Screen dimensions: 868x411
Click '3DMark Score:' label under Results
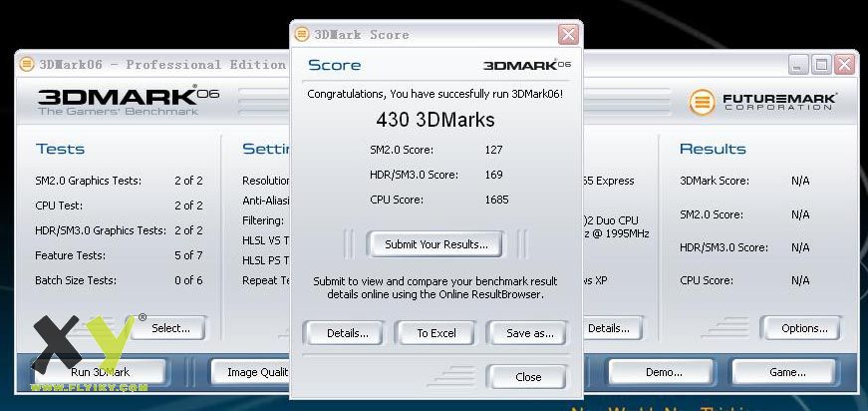[715, 181]
